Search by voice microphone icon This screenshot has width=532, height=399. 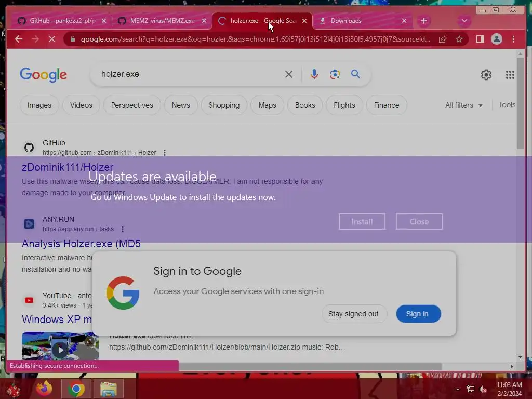[x=314, y=74]
